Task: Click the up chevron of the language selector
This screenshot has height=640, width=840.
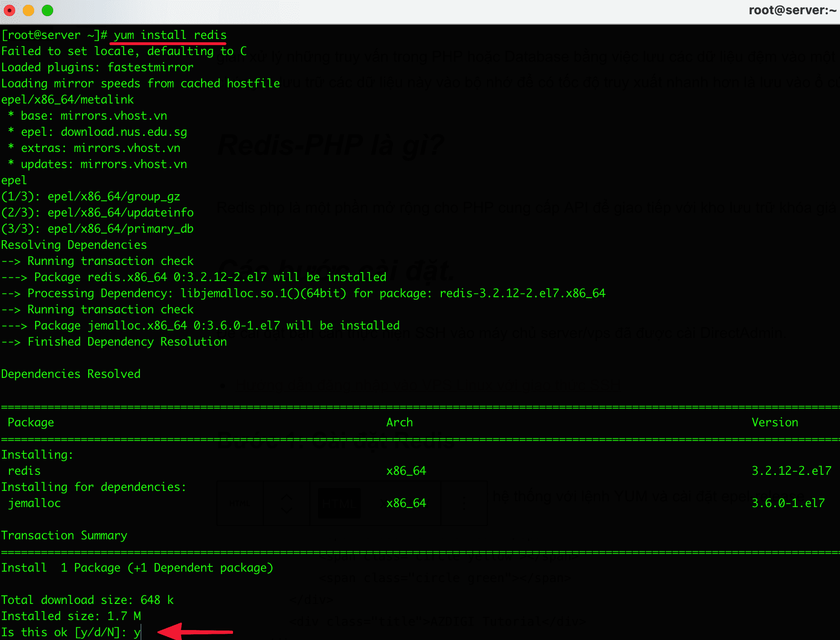Action: [x=286, y=498]
